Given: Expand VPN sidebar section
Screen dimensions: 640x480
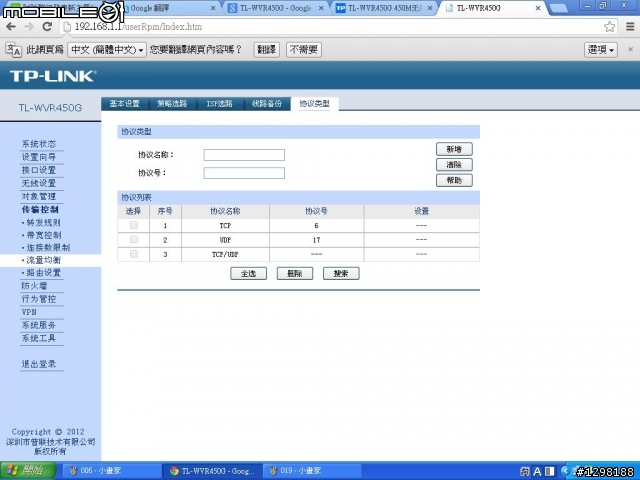Looking at the screenshot, I should pos(29,312).
